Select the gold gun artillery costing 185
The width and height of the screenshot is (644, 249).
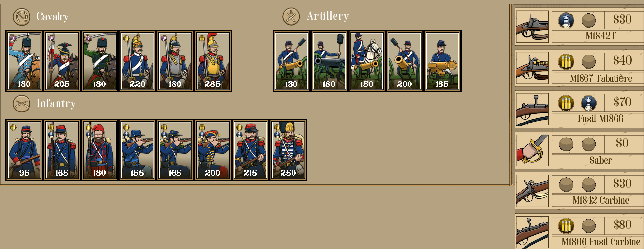(443, 61)
